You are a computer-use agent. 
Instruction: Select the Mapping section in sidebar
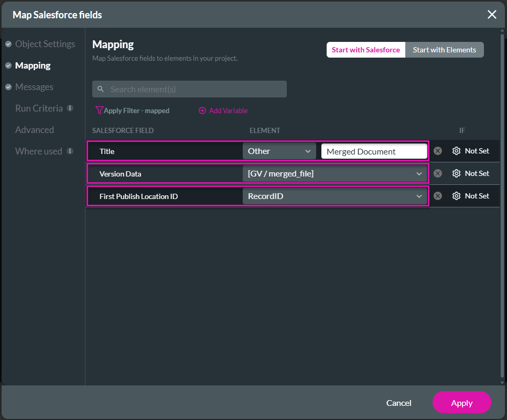(x=33, y=65)
